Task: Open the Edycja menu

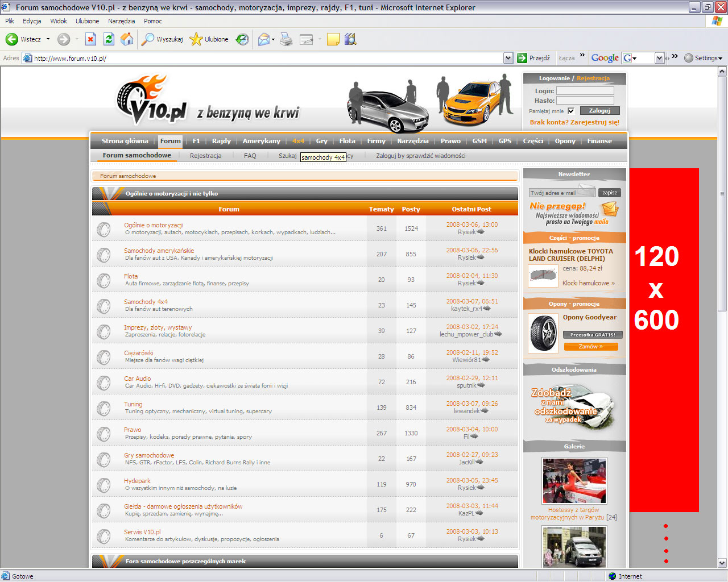Action: pyautogui.click(x=32, y=21)
